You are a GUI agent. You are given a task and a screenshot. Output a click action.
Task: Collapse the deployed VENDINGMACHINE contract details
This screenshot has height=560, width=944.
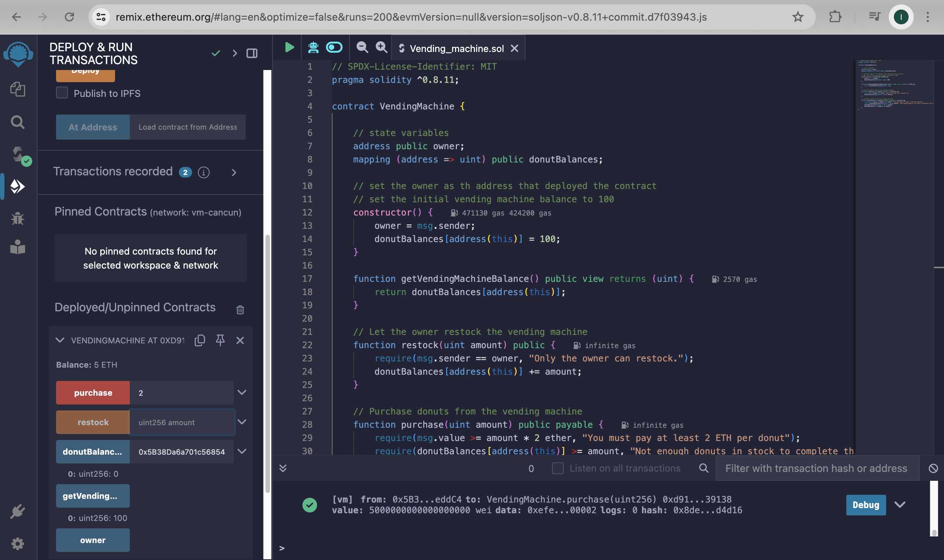tap(60, 340)
